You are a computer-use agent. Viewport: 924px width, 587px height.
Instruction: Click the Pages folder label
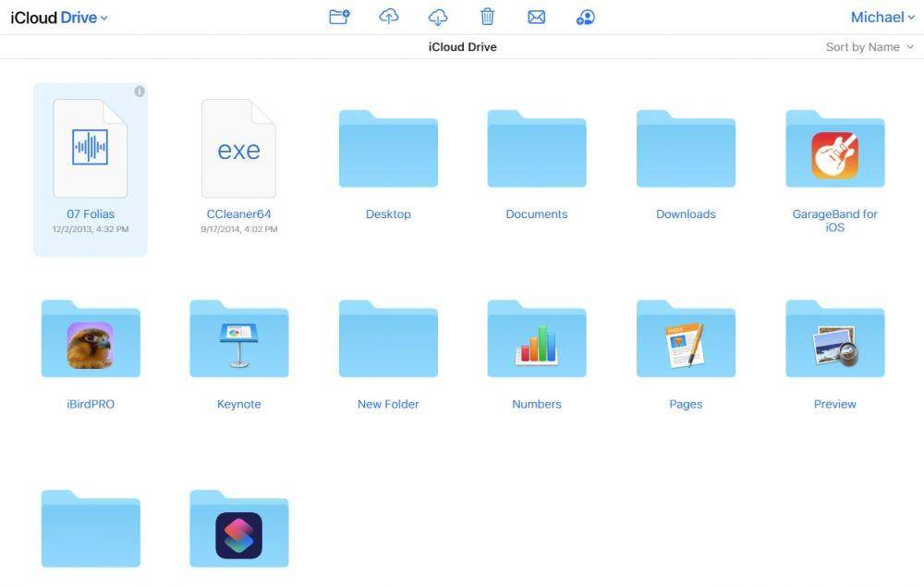point(686,404)
